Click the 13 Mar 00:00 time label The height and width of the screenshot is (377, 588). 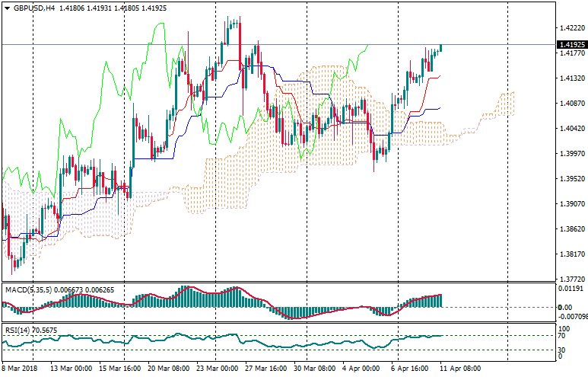tap(72, 368)
